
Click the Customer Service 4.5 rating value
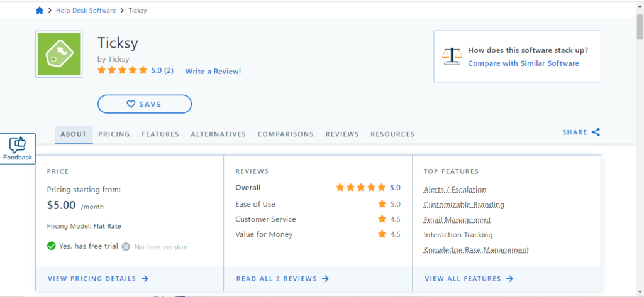pos(395,219)
